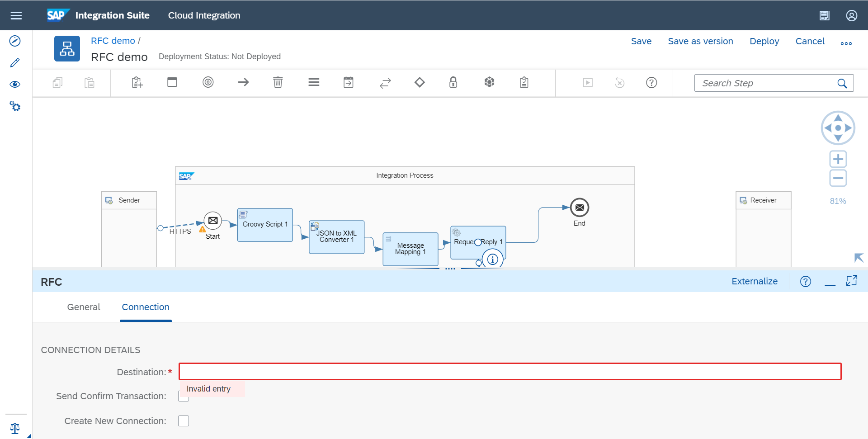
Task: Select the Design pencil icon in sidebar
Action: [15, 62]
